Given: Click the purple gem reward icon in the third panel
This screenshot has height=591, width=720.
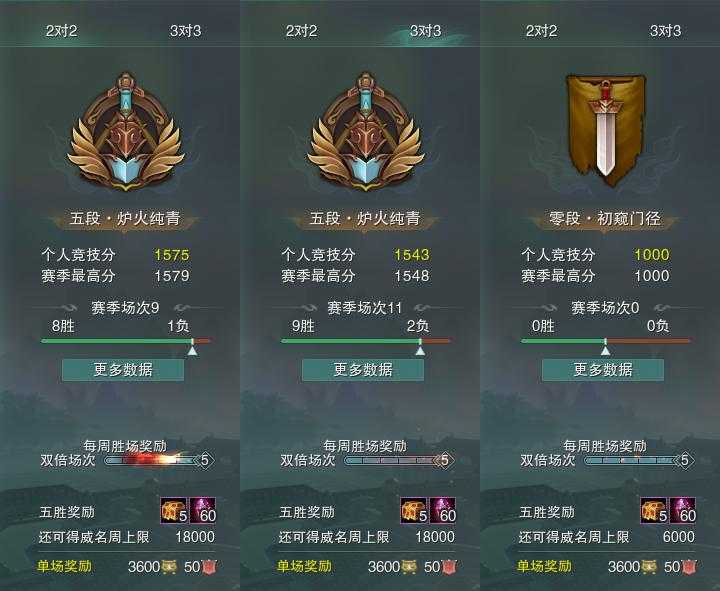Looking at the screenshot, I should click(682, 511).
